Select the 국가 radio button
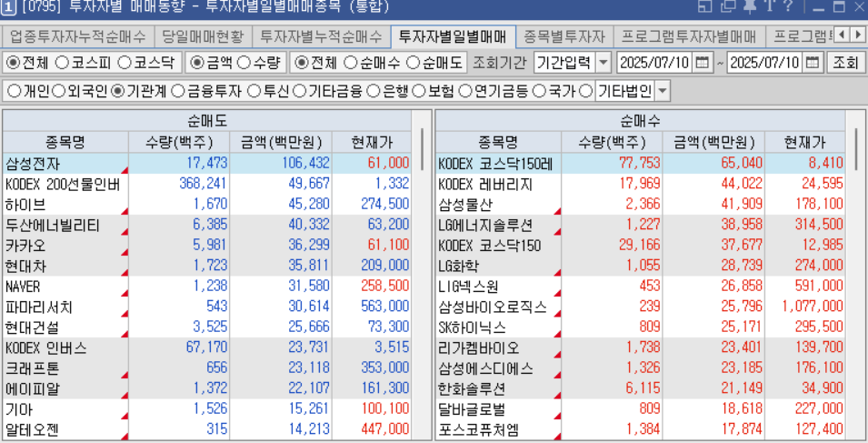 pos(539,91)
